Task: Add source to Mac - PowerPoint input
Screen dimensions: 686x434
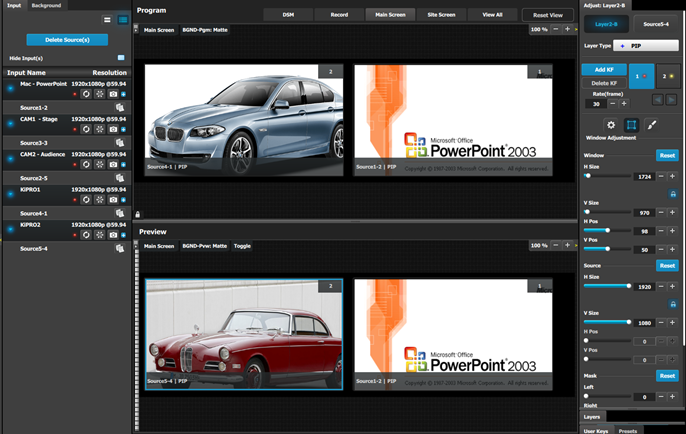Action: click(x=123, y=94)
